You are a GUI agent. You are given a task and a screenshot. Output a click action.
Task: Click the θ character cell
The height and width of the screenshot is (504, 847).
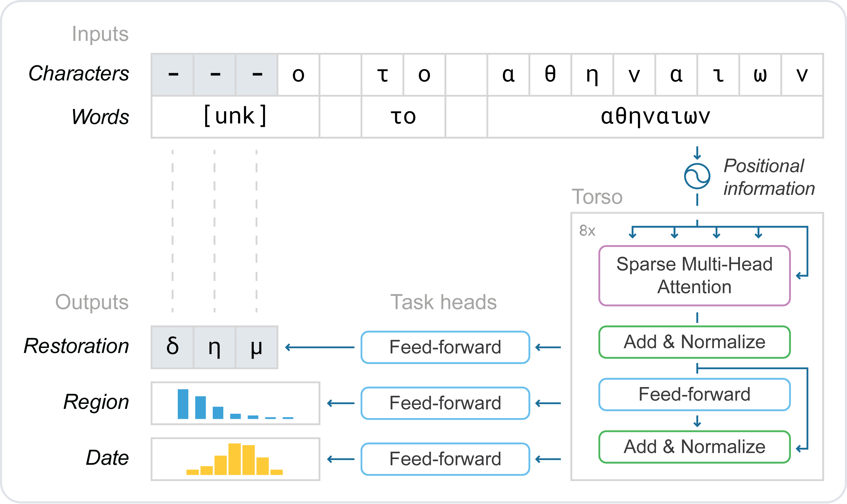click(550, 74)
